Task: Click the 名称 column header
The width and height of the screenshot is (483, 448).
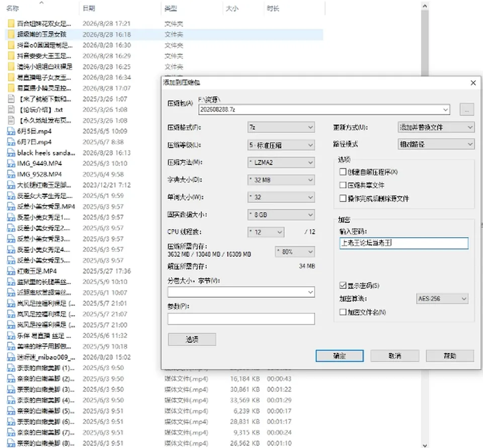Action: pyautogui.click(x=13, y=9)
